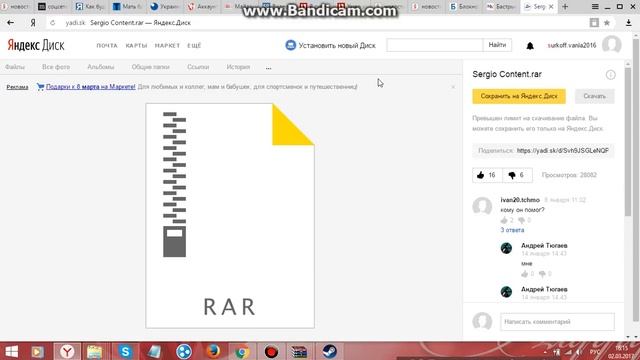Expand the ЕЩЁ services menu
Viewport: 640px width, 360px height.
tap(194, 46)
